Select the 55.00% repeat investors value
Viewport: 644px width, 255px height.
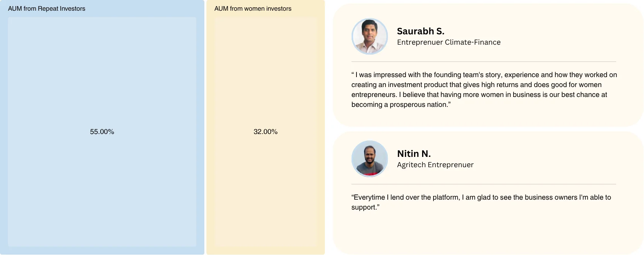102,132
